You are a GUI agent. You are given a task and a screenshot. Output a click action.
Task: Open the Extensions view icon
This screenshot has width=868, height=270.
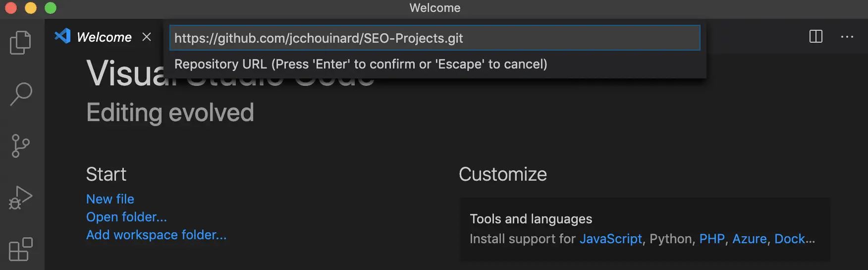pos(21,249)
